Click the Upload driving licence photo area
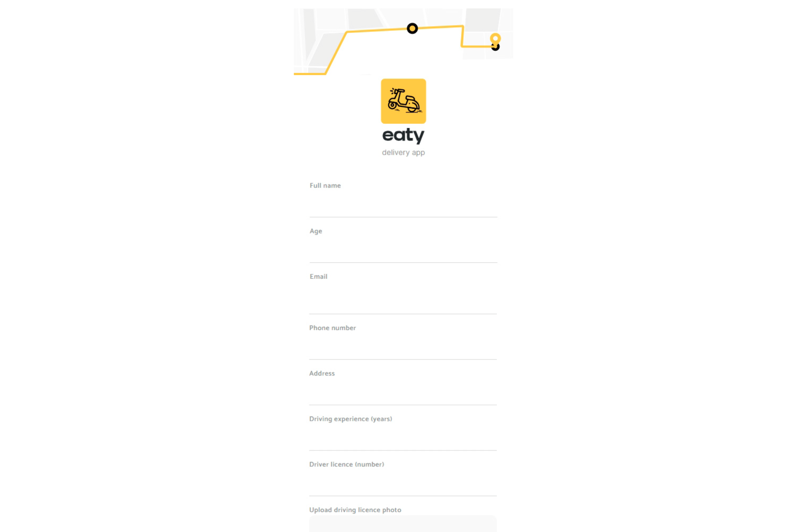The width and height of the screenshot is (808, 532). pos(403,524)
